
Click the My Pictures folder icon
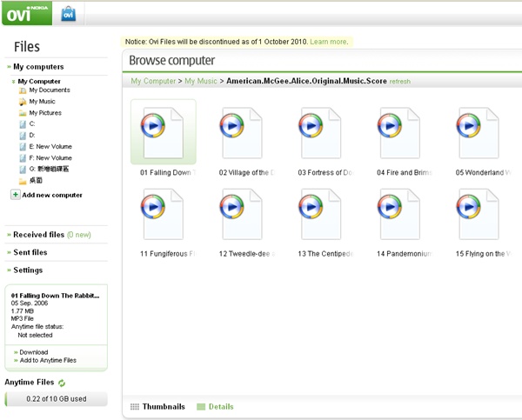point(23,113)
